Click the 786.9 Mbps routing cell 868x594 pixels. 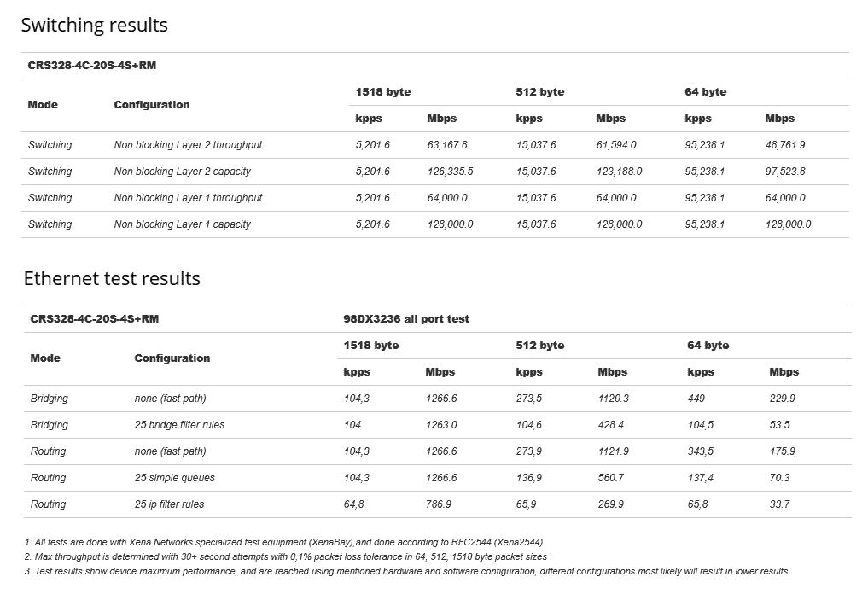439,504
